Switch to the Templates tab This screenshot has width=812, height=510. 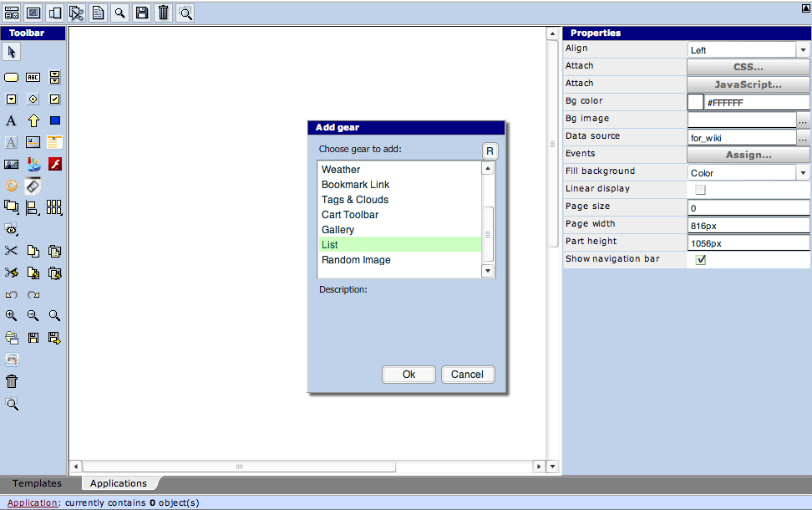pyautogui.click(x=38, y=483)
